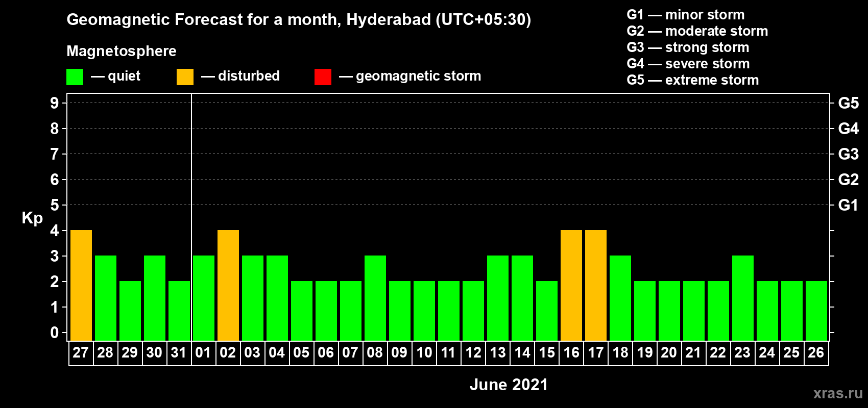Click the date label 27

click(81, 353)
